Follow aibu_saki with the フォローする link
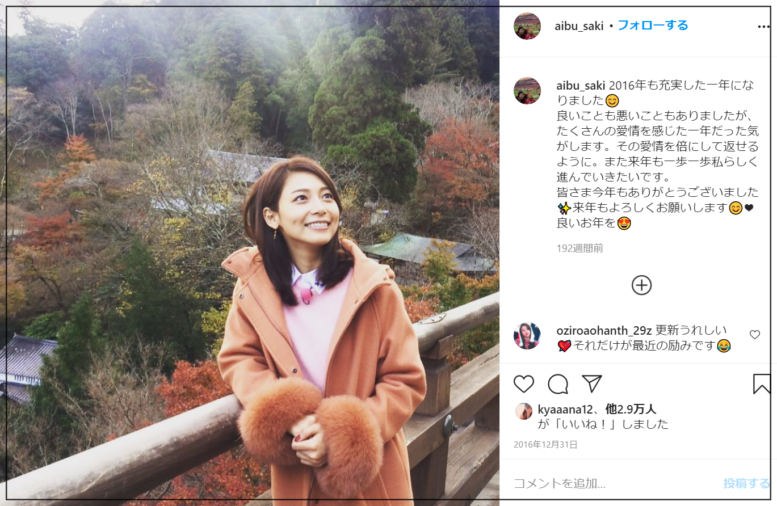Viewport: 777px width, 506px height. click(653, 25)
